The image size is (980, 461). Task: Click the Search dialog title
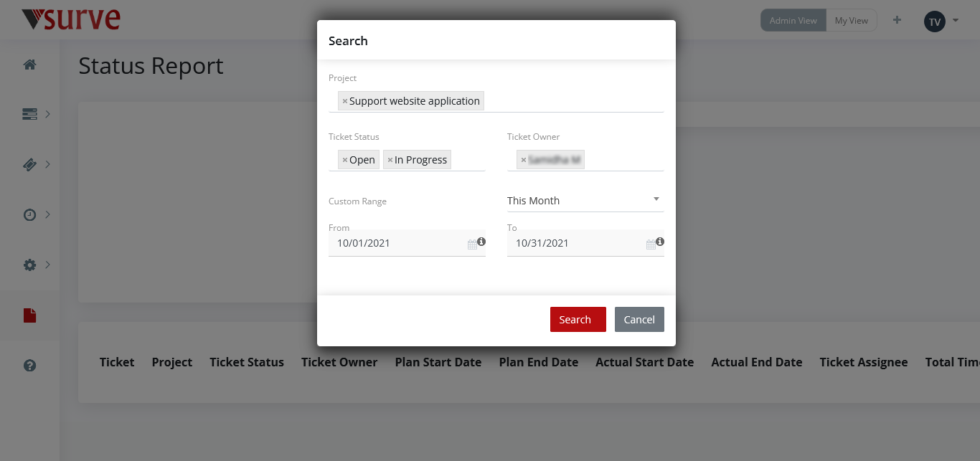point(348,41)
